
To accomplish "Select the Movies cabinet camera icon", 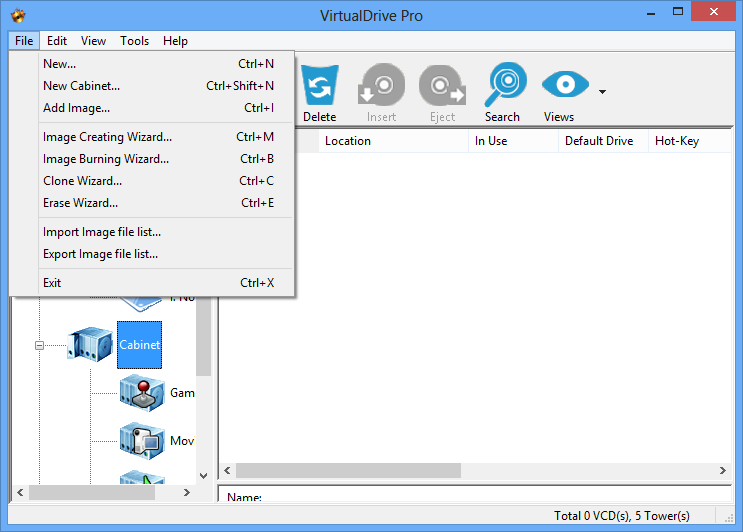I will [142, 441].
